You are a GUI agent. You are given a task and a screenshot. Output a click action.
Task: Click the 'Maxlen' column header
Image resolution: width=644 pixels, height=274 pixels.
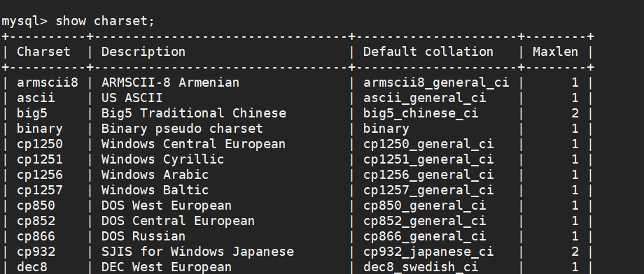point(555,52)
